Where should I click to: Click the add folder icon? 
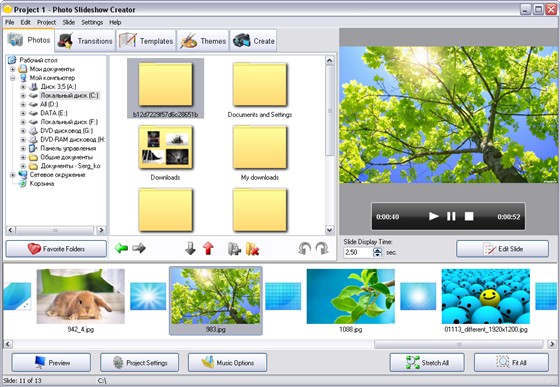pos(235,249)
